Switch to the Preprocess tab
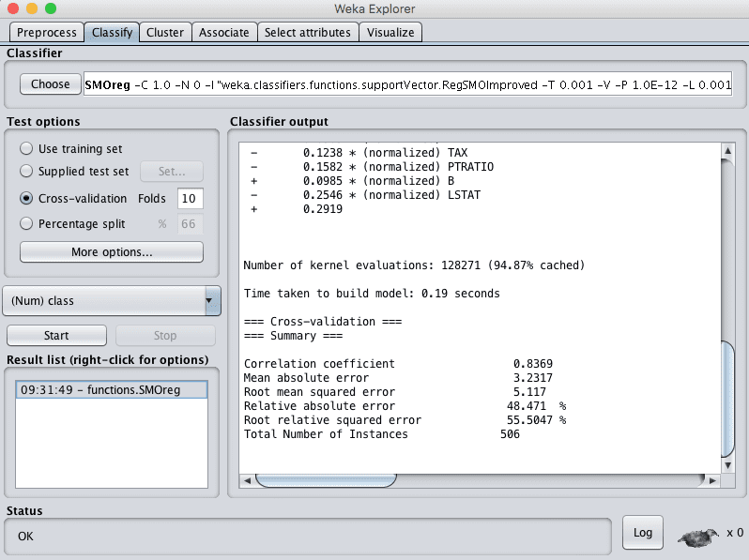Viewport: 749px width, 560px height. pyautogui.click(x=46, y=33)
